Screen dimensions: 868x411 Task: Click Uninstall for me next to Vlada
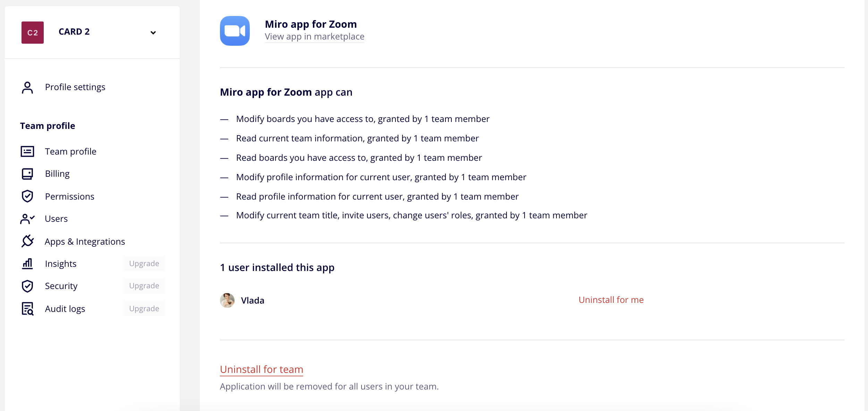pyautogui.click(x=611, y=300)
